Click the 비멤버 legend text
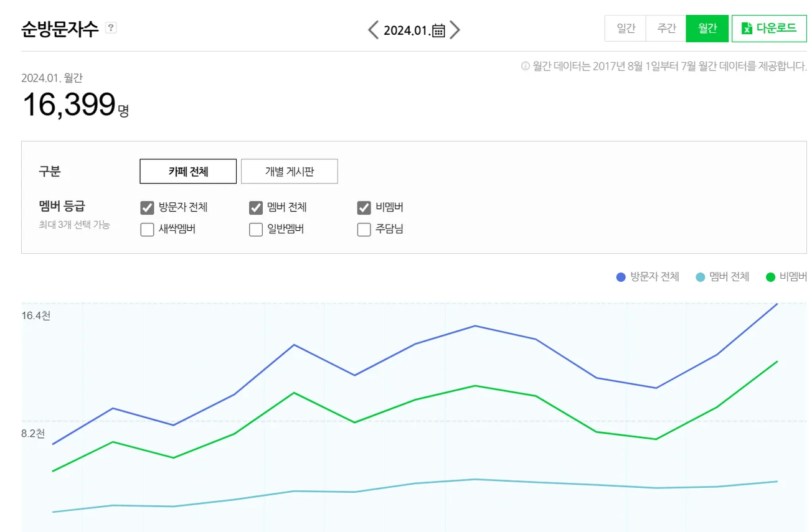Screen dimensions: 812x532 click(x=793, y=277)
